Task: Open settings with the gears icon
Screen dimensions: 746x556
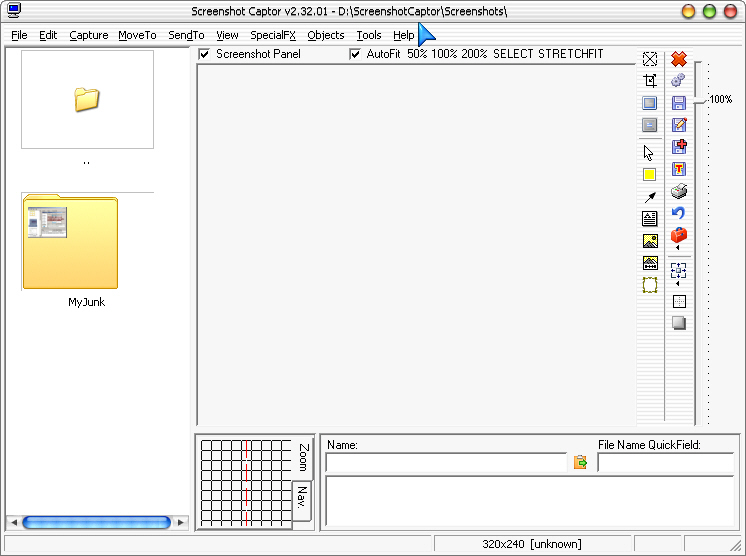Action: (678, 80)
